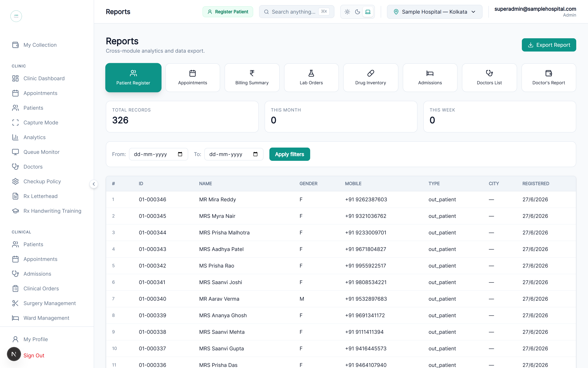Open the To date calendar picker
This screenshot has height=368, width=588.
[255, 154]
